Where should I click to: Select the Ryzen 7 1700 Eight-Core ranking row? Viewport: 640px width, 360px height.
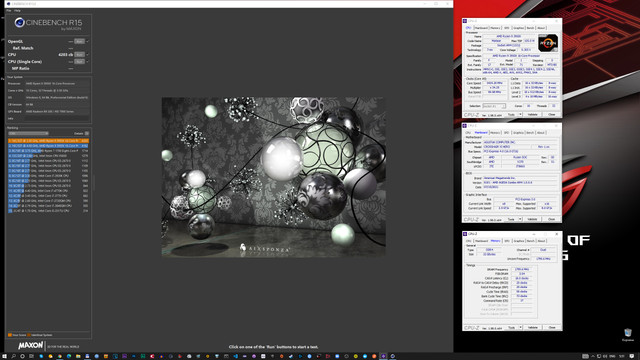tap(48, 151)
